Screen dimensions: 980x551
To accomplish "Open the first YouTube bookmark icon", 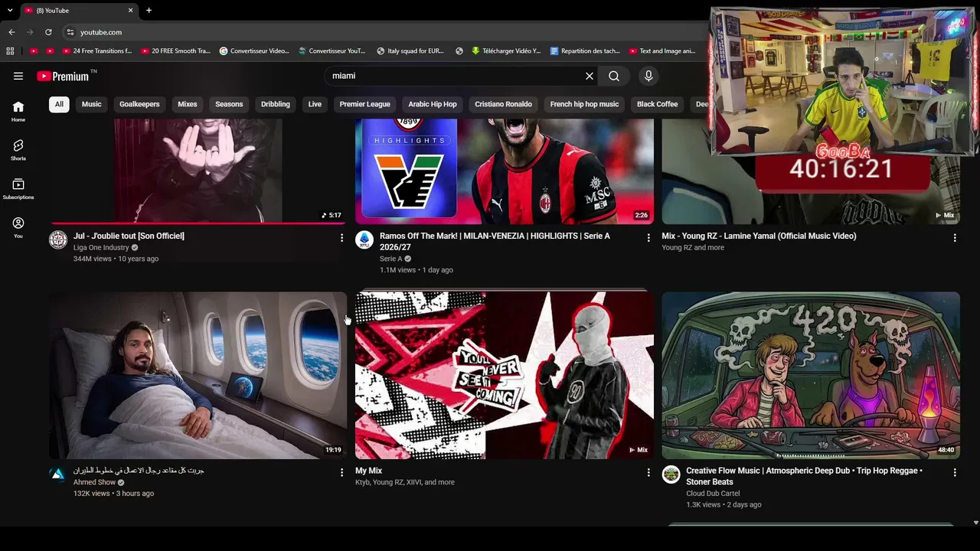I will point(34,51).
